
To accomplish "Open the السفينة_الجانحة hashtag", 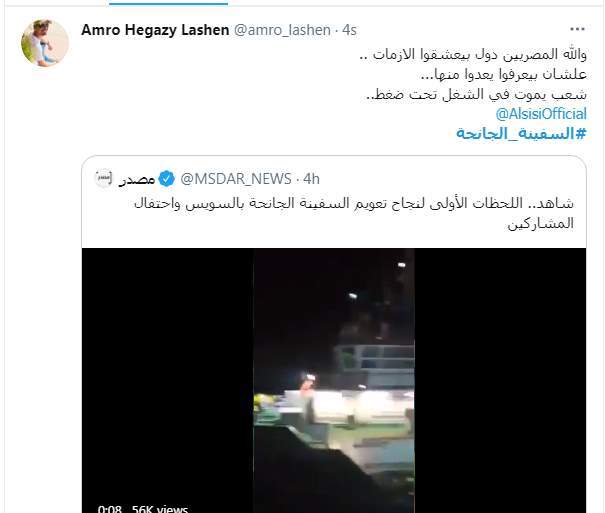I will pyautogui.click(x=521, y=133).
